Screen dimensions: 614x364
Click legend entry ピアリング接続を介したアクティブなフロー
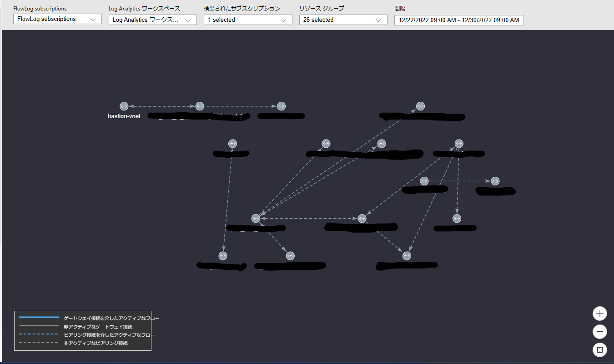[109, 335]
